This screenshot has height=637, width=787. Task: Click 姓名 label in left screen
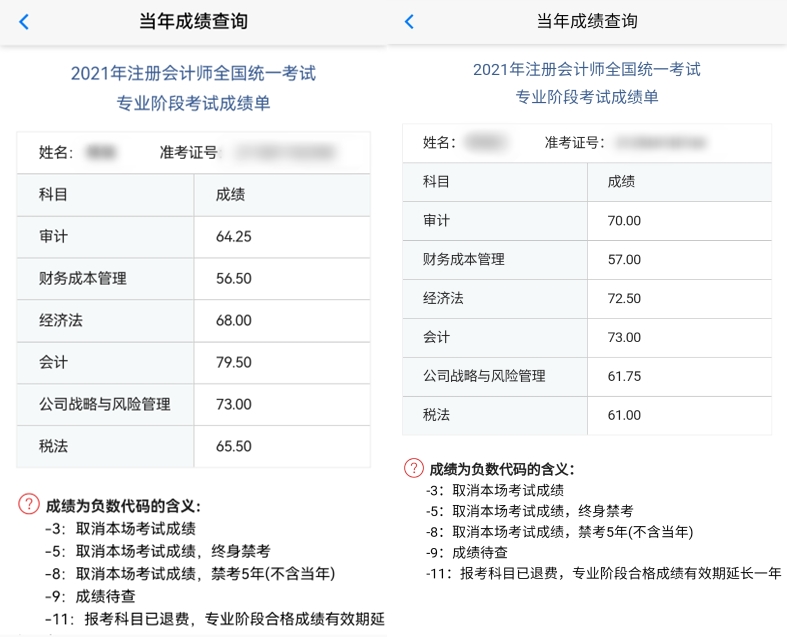pyautogui.click(x=56, y=152)
